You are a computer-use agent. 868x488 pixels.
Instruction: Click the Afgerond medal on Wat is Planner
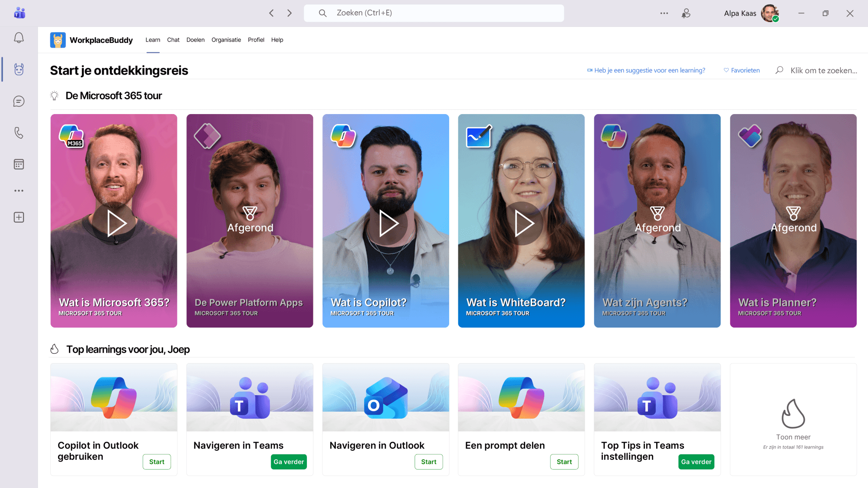(x=793, y=213)
